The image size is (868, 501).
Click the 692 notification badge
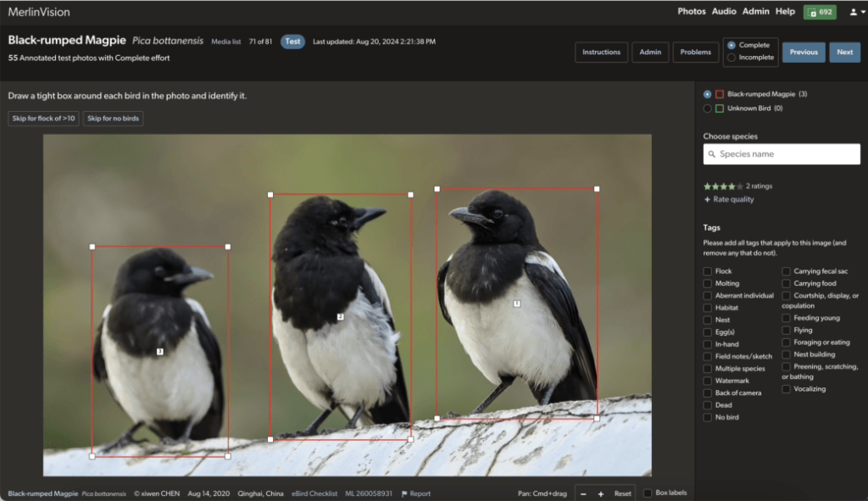coord(819,12)
